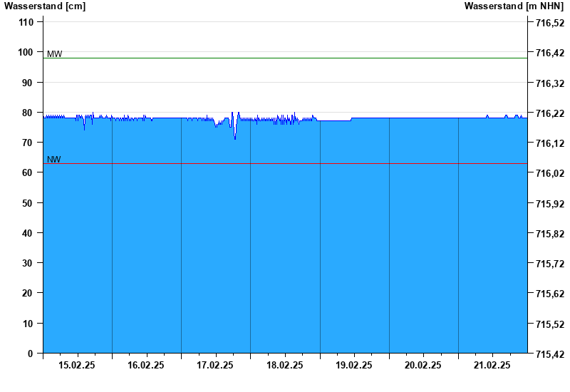Click the 716,02 right axis label
Viewport: 570px width, 392px height.
click(x=550, y=173)
